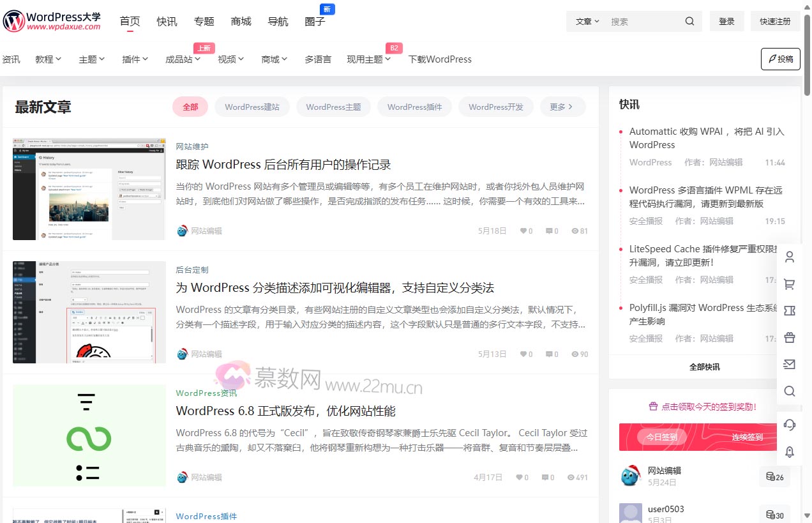Go to the 圈子 menu with 新 badge
812x523 pixels.
click(314, 21)
